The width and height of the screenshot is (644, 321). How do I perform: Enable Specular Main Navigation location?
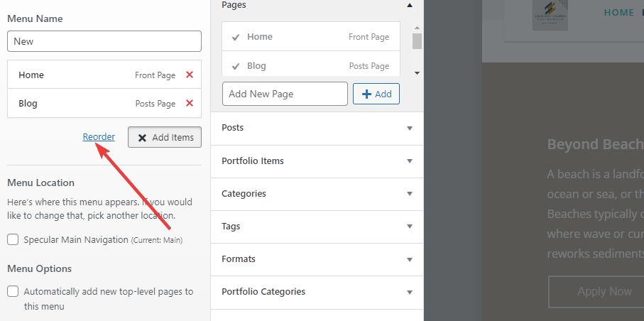click(13, 239)
